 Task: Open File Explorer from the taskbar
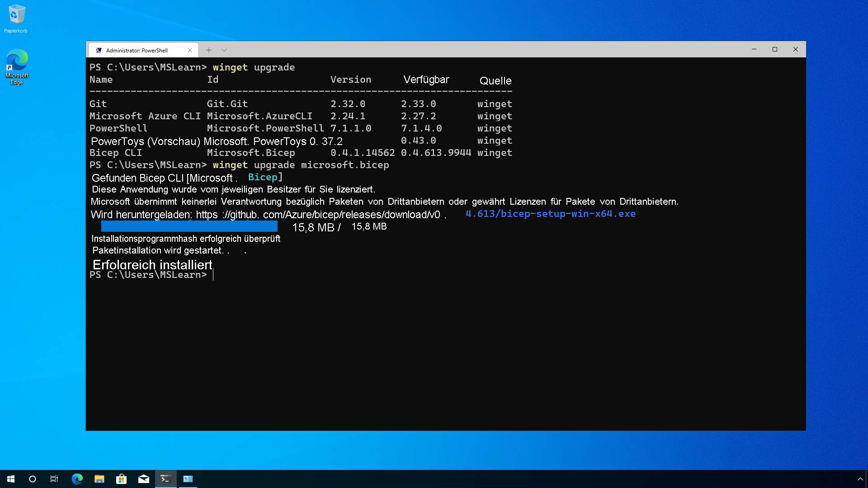click(x=99, y=479)
